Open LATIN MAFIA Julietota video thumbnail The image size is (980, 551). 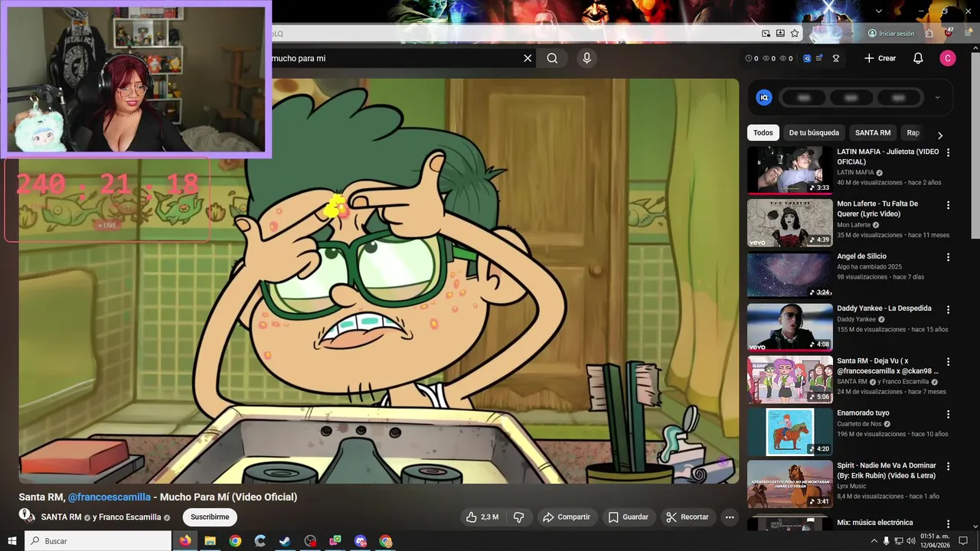point(790,171)
